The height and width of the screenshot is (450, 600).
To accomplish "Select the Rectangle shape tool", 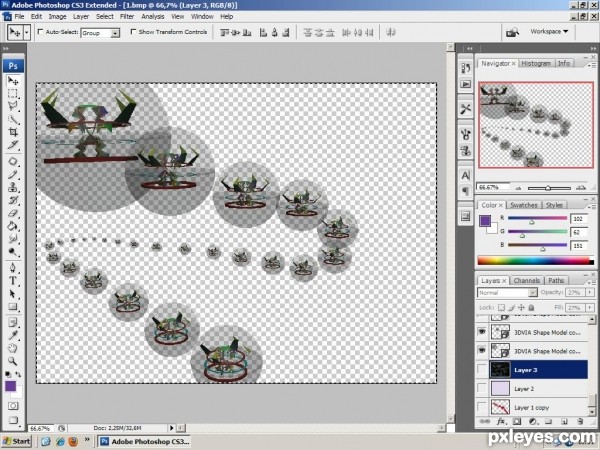I will pos(13,307).
